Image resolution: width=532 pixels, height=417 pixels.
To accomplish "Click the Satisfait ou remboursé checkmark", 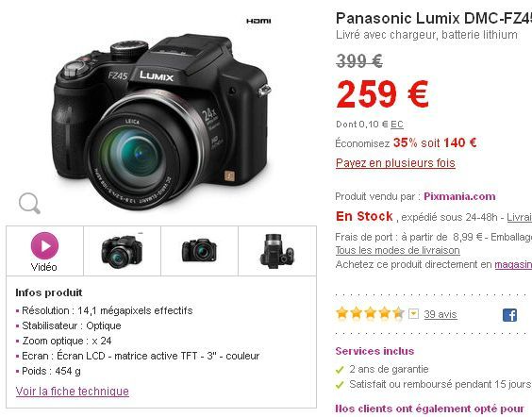I will tap(340, 385).
